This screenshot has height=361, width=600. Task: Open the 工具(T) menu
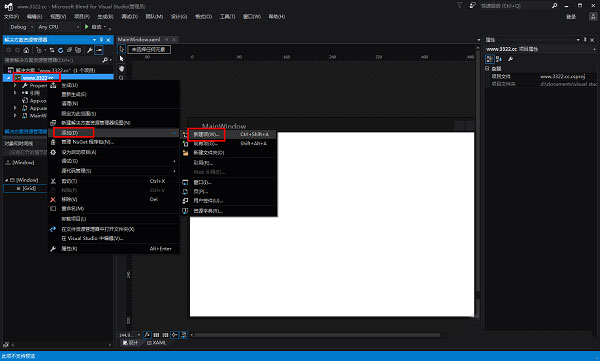[x=227, y=16]
